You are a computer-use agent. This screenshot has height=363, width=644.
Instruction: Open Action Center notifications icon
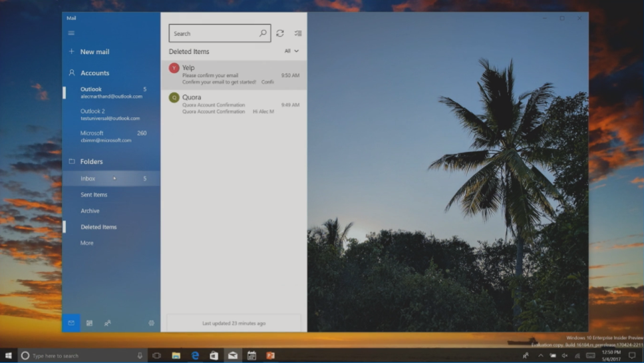632,356
